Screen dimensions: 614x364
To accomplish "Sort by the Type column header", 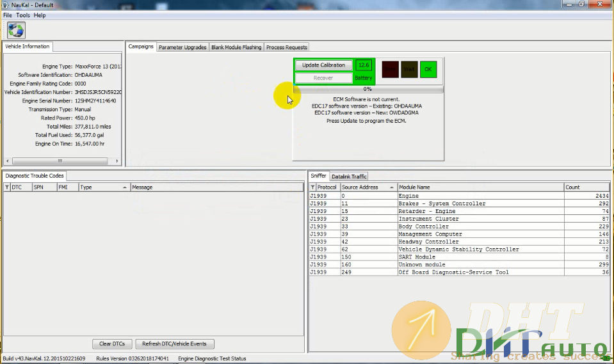I will [104, 187].
